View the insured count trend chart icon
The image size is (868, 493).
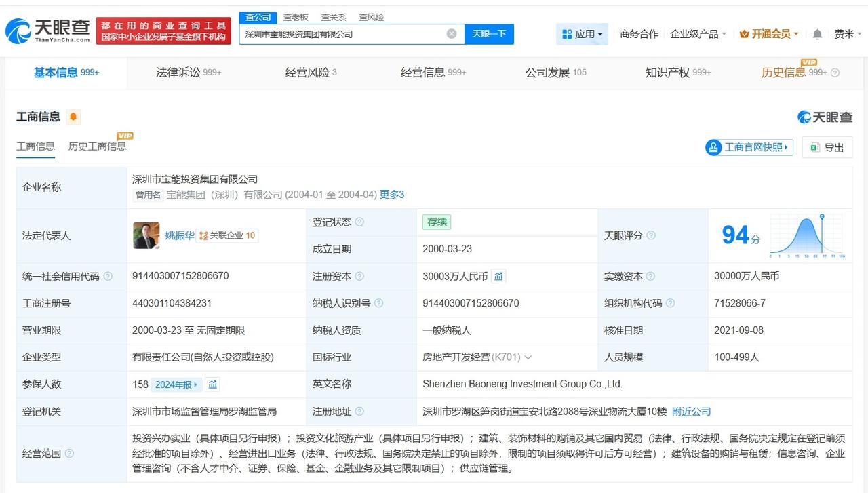click(213, 384)
